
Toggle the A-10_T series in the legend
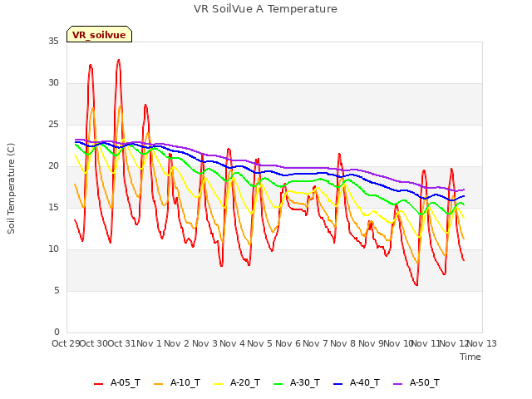(x=177, y=383)
